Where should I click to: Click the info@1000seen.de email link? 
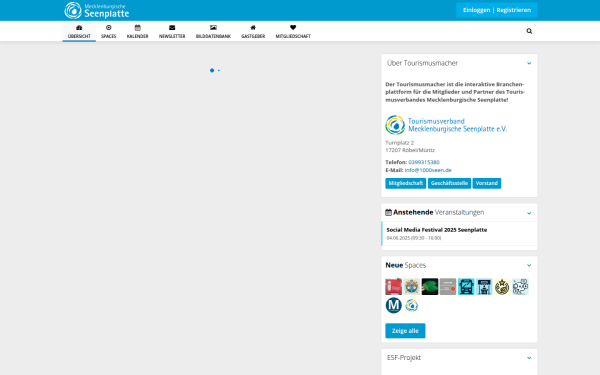[x=428, y=170]
